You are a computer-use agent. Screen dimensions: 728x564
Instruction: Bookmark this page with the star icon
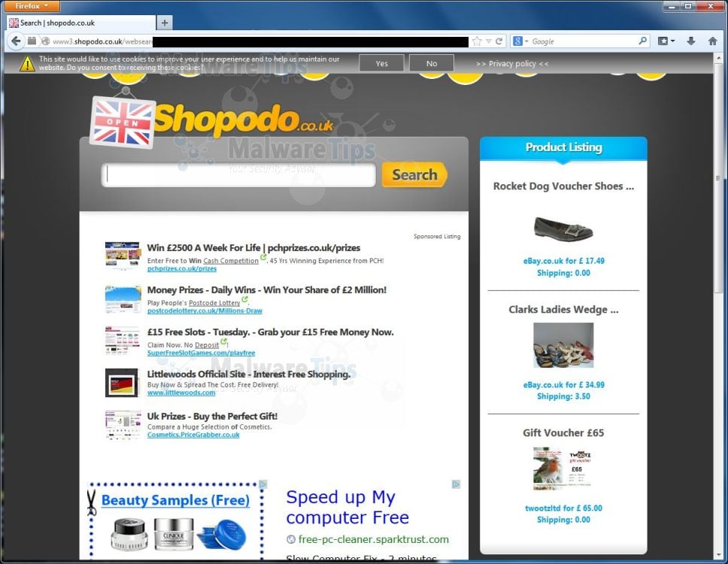click(477, 41)
